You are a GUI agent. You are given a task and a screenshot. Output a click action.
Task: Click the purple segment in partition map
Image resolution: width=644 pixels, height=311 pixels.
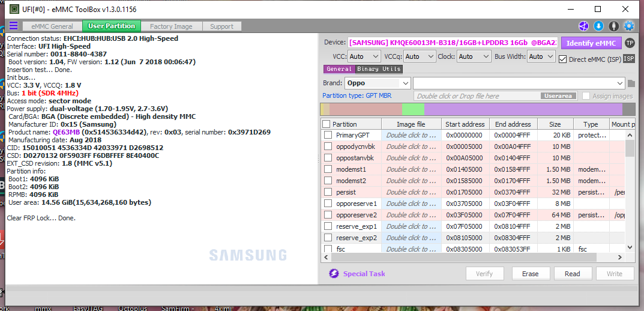tap(523, 109)
